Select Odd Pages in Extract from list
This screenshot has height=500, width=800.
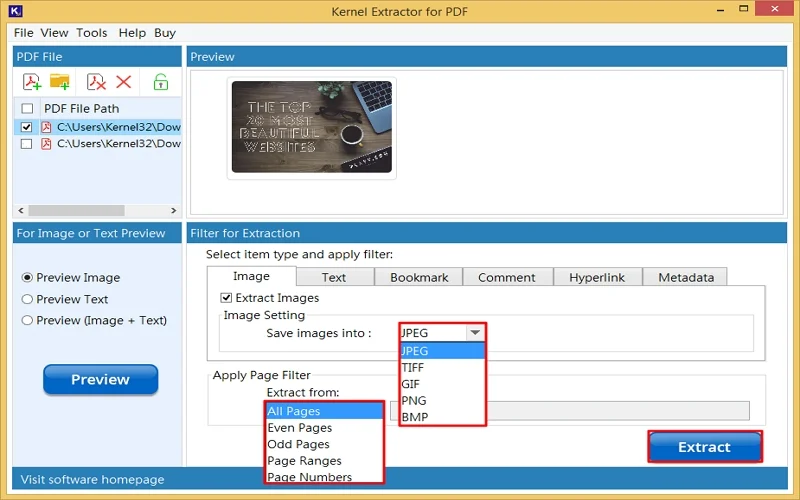coord(324,444)
